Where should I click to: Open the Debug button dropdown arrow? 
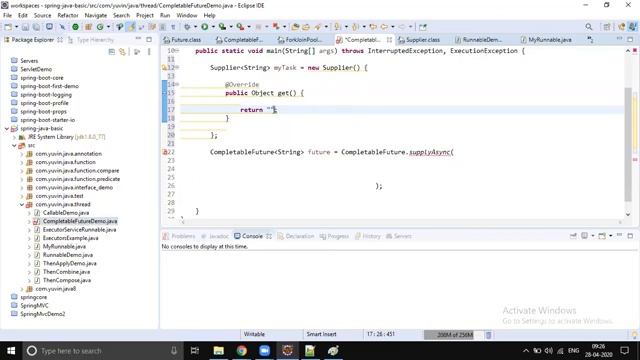point(195,27)
